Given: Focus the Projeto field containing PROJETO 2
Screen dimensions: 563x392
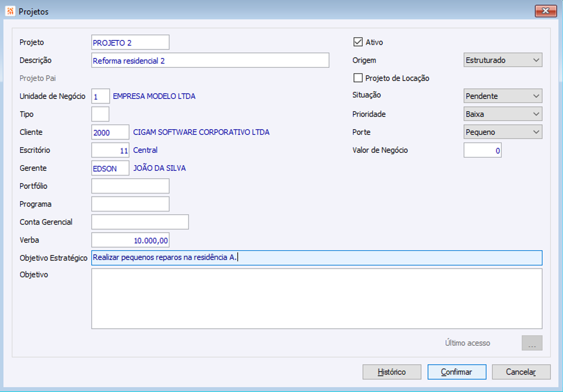Looking at the screenshot, I should click(131, 42).
